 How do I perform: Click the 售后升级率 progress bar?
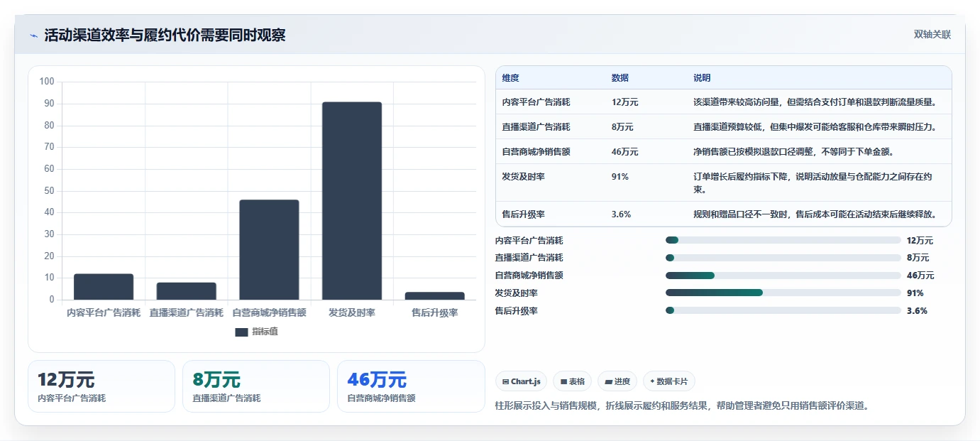pyautogui.click(x=783, y=310)
